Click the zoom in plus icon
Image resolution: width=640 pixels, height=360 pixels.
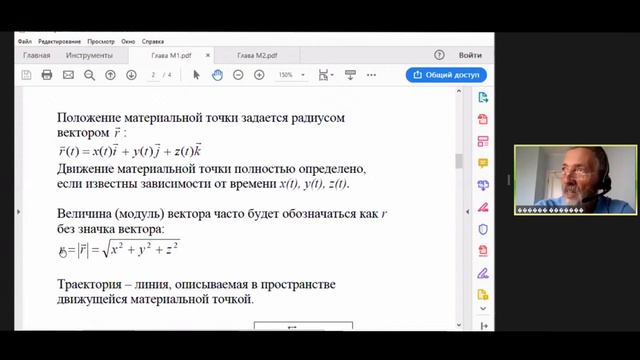coord(259,75)
